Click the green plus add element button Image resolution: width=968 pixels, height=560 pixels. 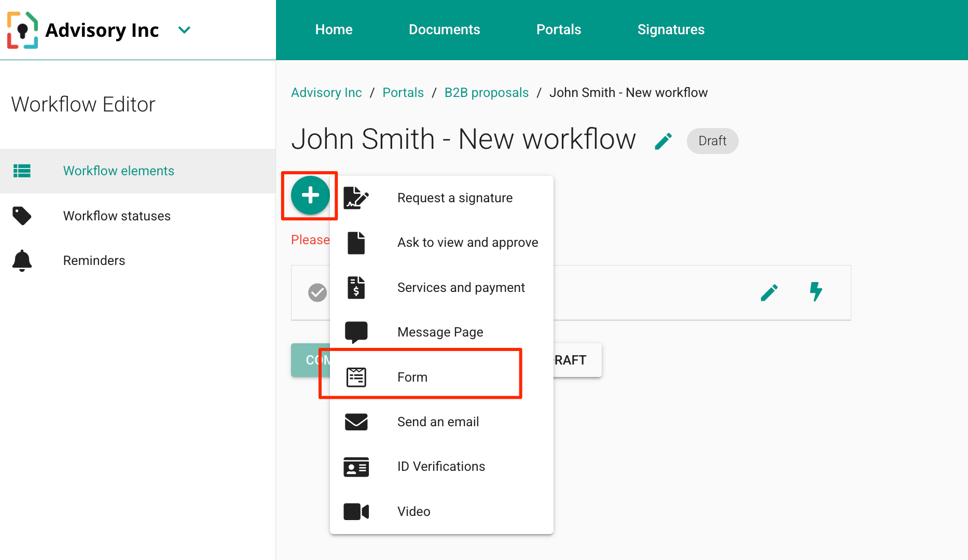[x=310, y=195]
